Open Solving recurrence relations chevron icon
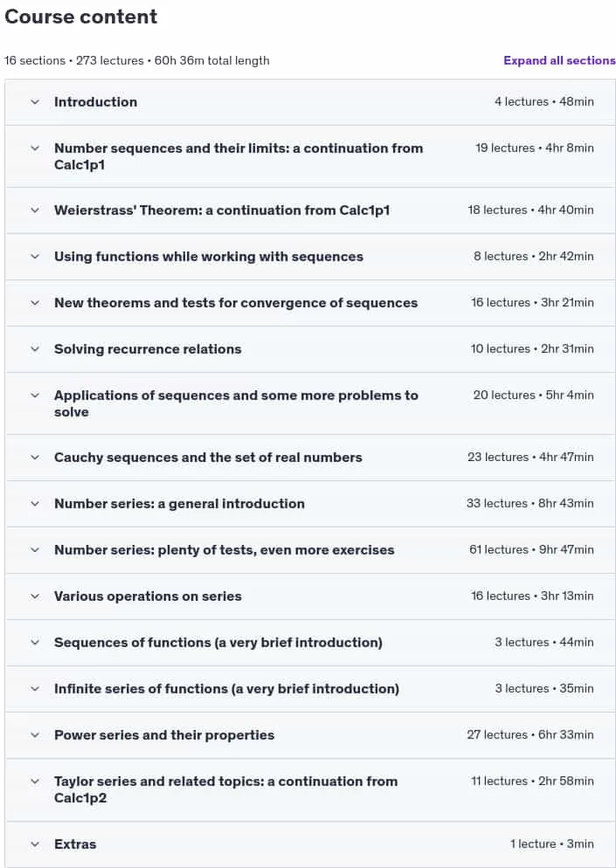The image size is (616, 868). [35, 349]
